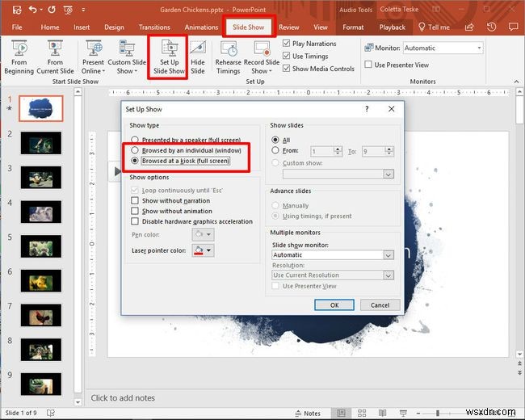Image resolution: width=525 pixels, height=420 pixels.
Task: Click Cancel in Set Up Show dialog
Action: [x=380, y=304]
